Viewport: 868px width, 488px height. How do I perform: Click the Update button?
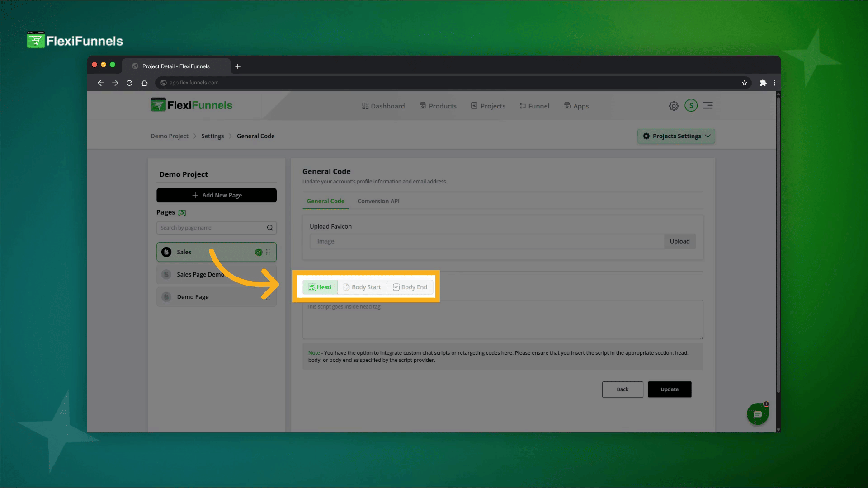coord(670,389)
